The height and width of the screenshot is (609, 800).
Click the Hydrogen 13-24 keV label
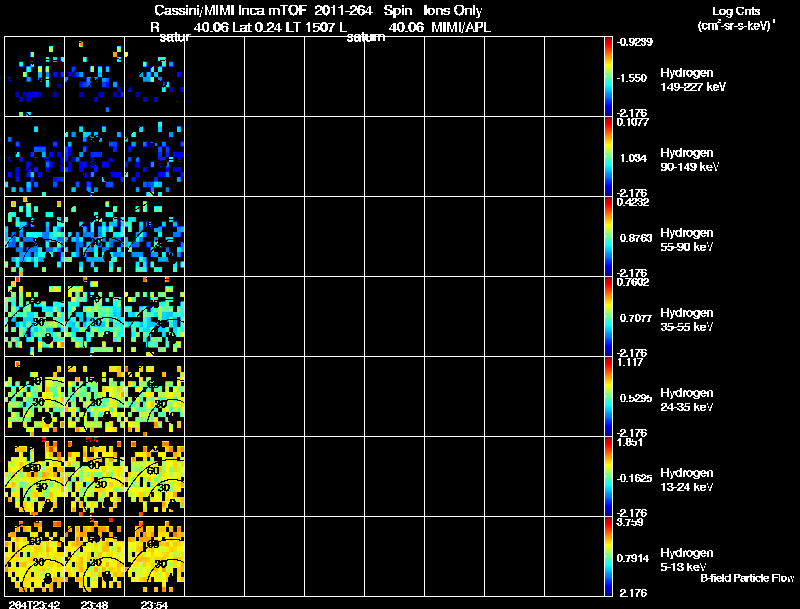[687, 480]
